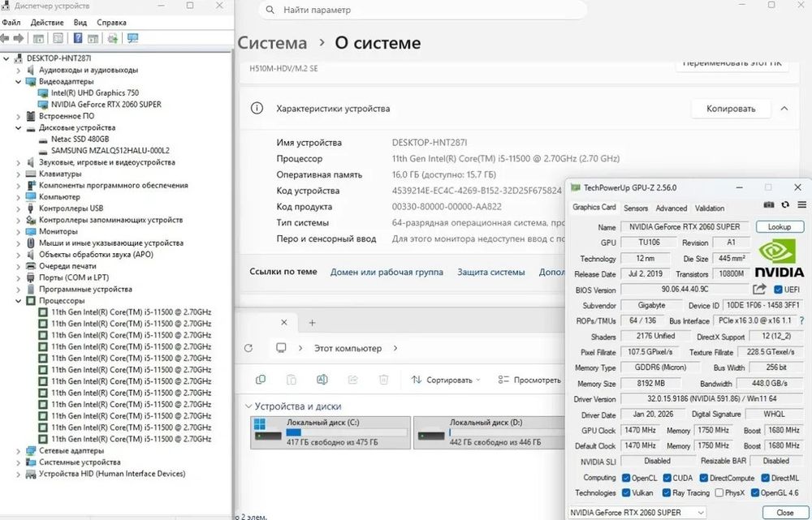The width and height of the screenshot is (812, 520).
Task: Collapse Характеристики устройства section chevron
Action: coord(784,109)
